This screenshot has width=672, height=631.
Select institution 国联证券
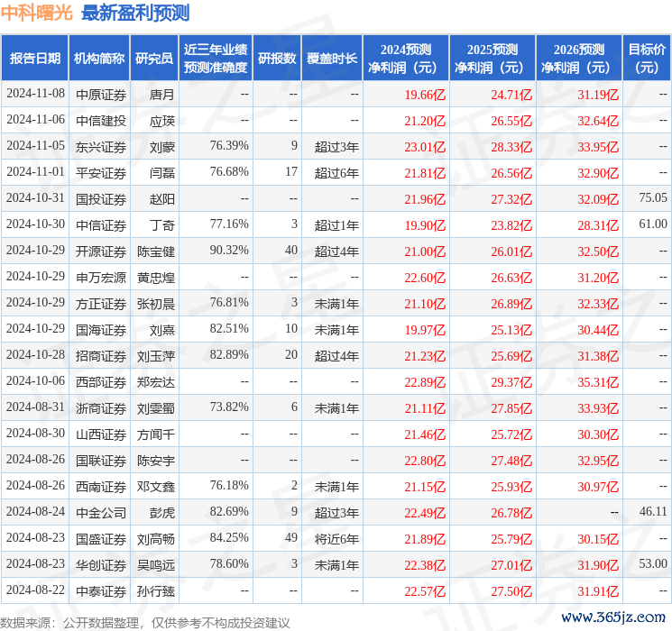click(x=101, y=461)
